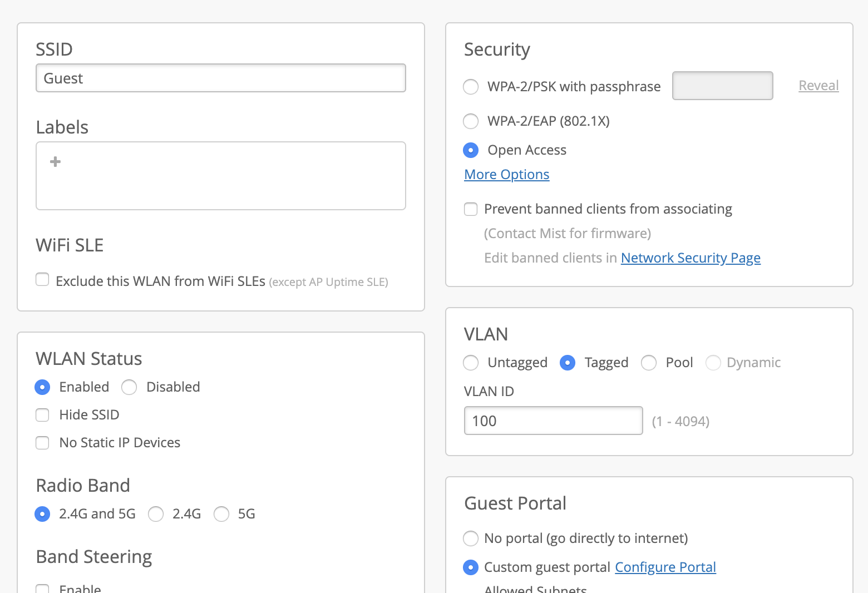Select the 2.4G only radio band
The width and height of the screenshot is (868, 593).
(x=156, y=514)
